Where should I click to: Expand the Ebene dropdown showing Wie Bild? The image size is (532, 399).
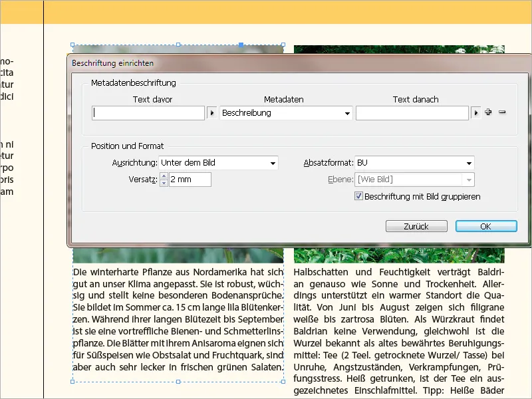[x=469, y=179]
